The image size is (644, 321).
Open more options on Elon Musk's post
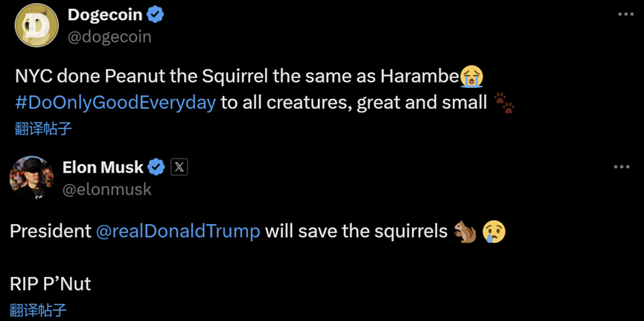pos(622,167)
